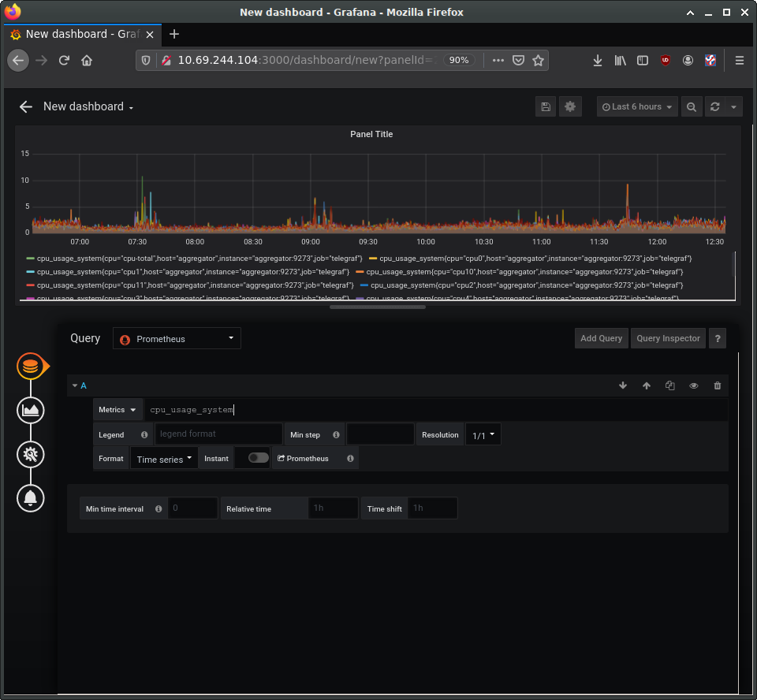Image resolution: width=757 pixels, height=700 pixels.
Task: Open uBlock Origin extension icon
Action: tap(666, 61)
